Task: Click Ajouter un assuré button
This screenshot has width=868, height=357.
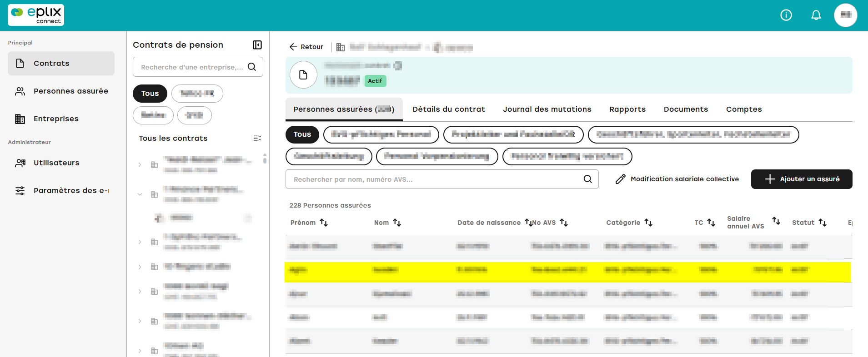Action: pos(802,179)
